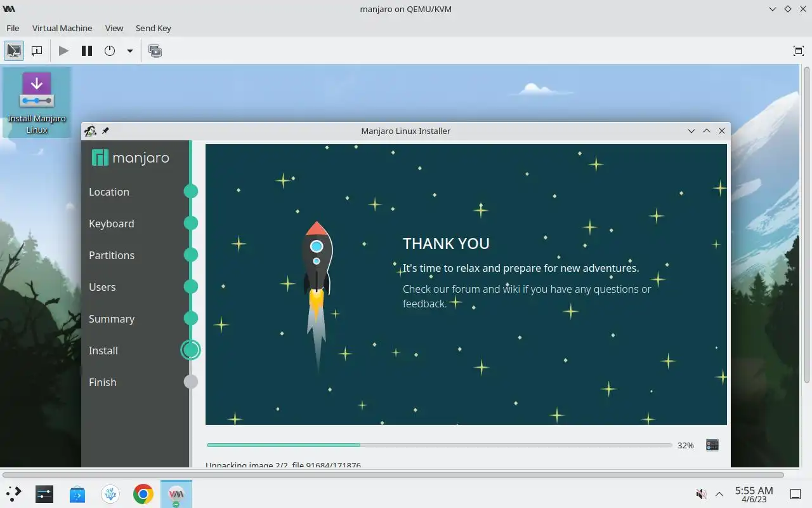This screenshot has width=812, height=508.
Task: Open the View menu
Action: (114, 28)
